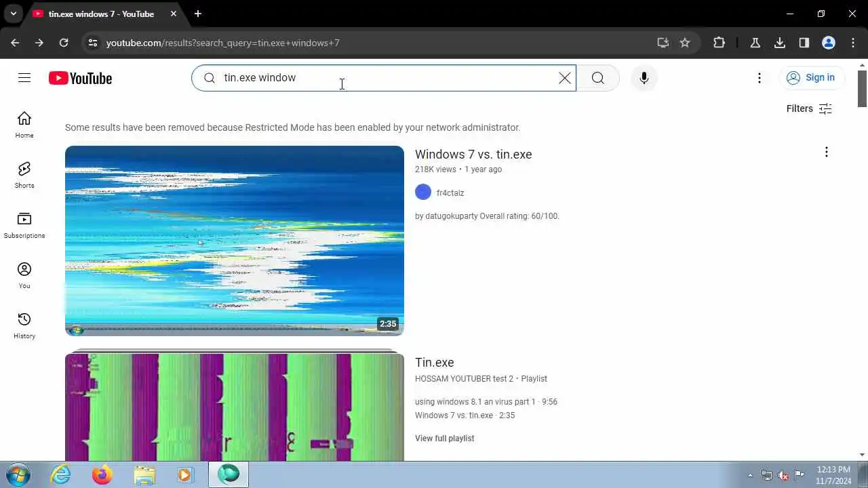
Task: Click the address bar URL
Action: [223, 43]
